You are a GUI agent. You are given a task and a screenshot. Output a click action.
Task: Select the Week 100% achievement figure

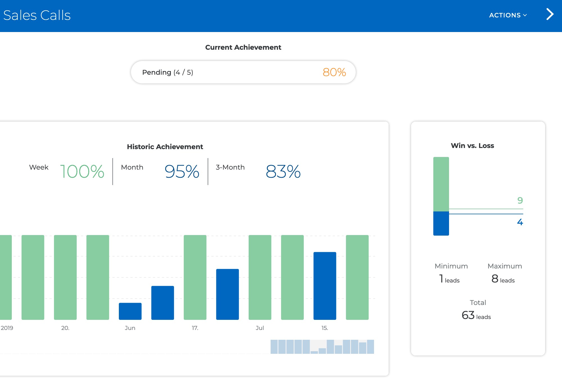(82, 171)
